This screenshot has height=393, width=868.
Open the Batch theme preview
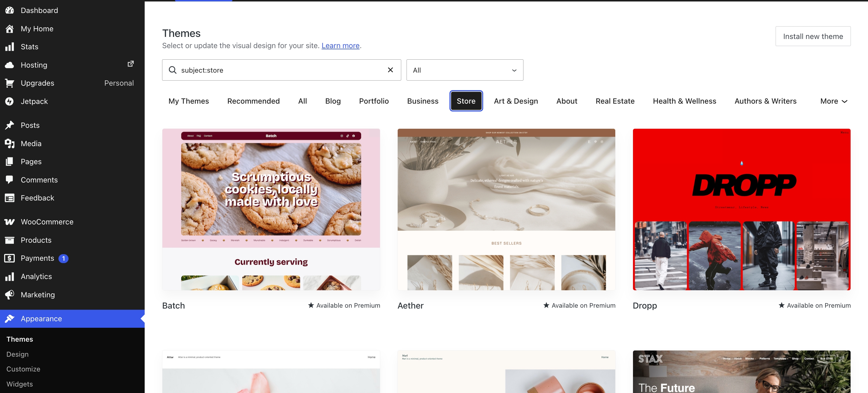[x=270, y=209]
